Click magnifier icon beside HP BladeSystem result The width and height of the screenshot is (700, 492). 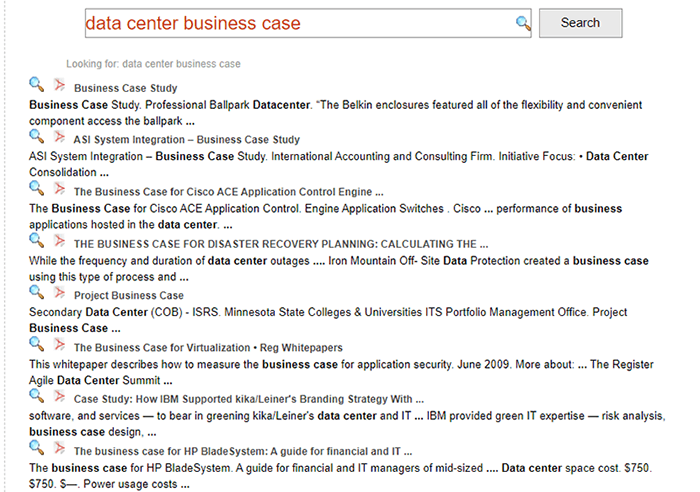pyautogui.click(x=37, y=448)
